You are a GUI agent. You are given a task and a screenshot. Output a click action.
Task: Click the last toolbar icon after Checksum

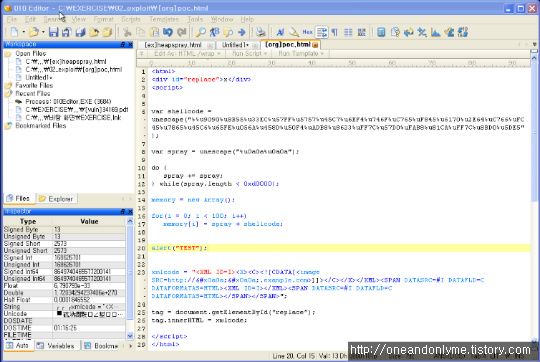tap(463, 32)
